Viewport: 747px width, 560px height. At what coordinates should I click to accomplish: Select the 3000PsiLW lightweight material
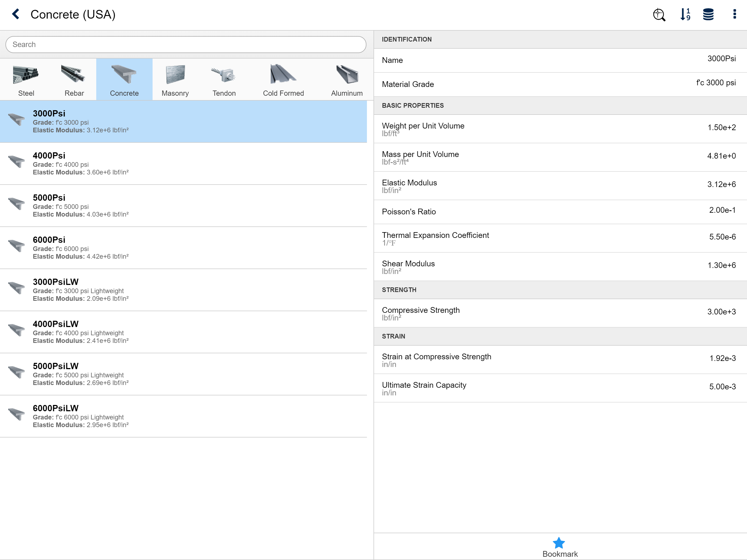[183, 290]
